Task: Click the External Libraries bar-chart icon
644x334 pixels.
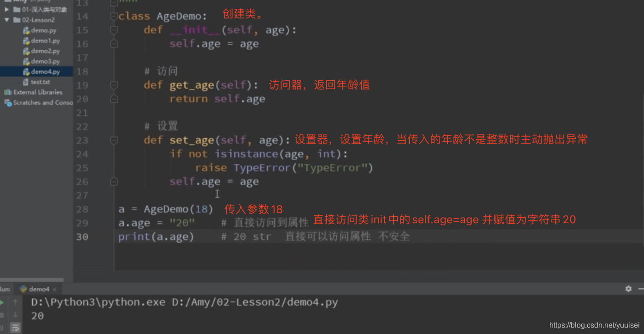Action: click(7, 92)
